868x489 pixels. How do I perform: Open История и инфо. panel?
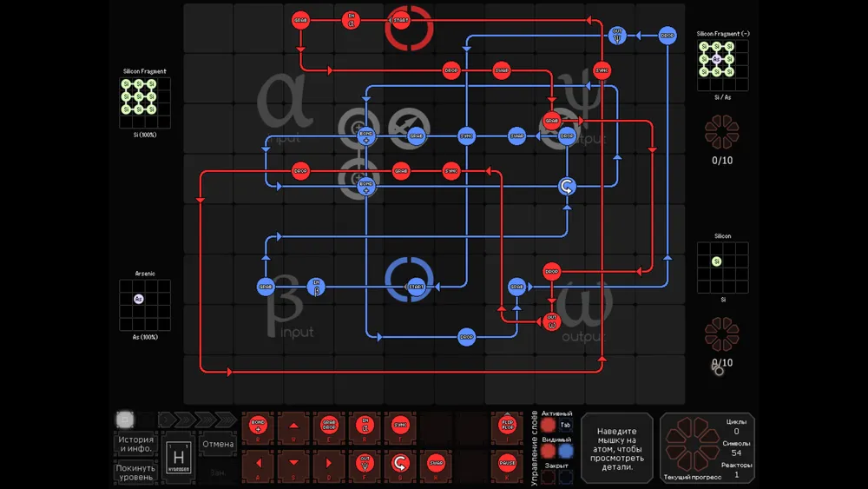(135, 444)
